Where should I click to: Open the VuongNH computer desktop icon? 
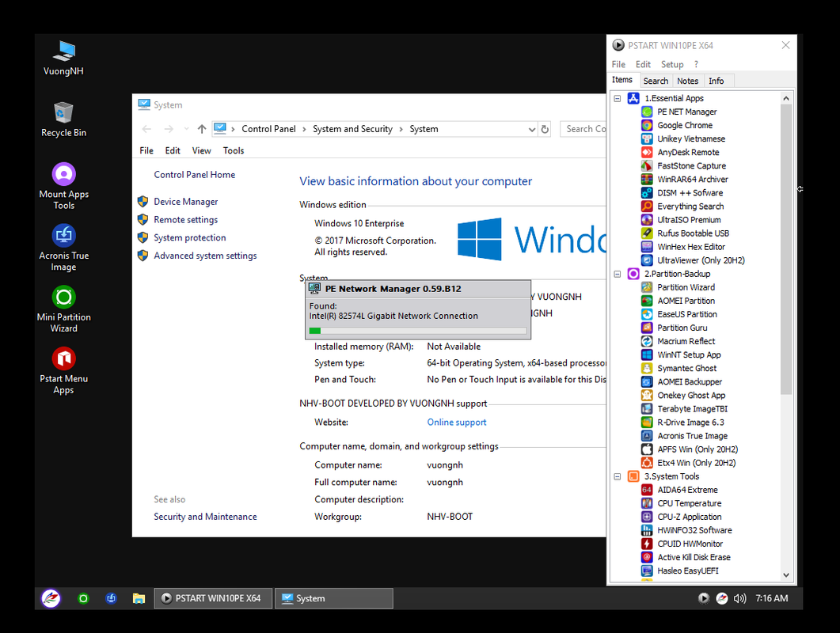tap(64, 58)
